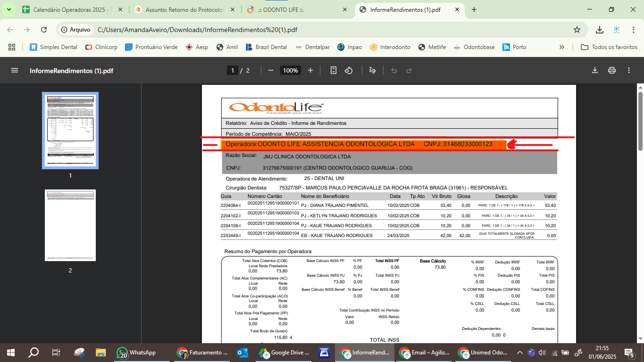Print the InformeRendimentos PDF
644x362 pixels.
point(612,70)
